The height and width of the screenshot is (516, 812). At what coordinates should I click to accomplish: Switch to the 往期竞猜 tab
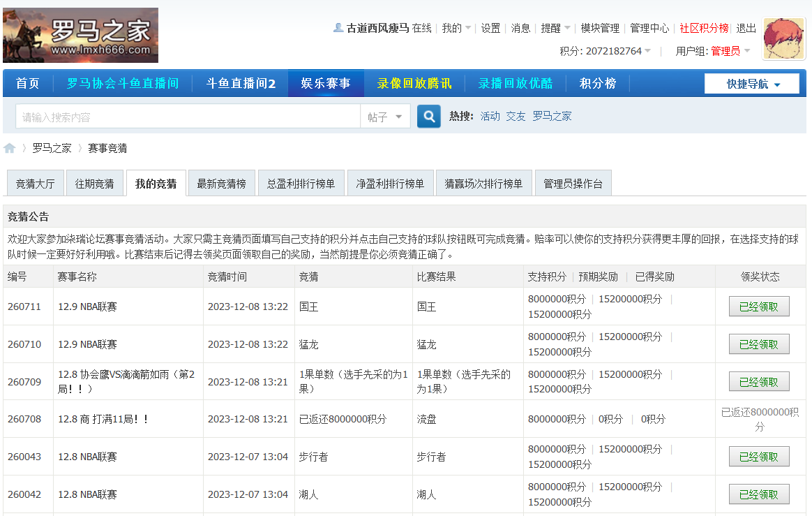click(x=95, y=182)
